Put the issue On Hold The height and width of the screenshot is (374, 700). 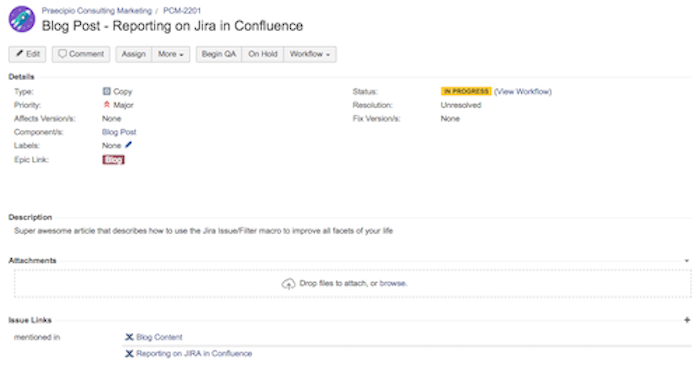[262, 54]
